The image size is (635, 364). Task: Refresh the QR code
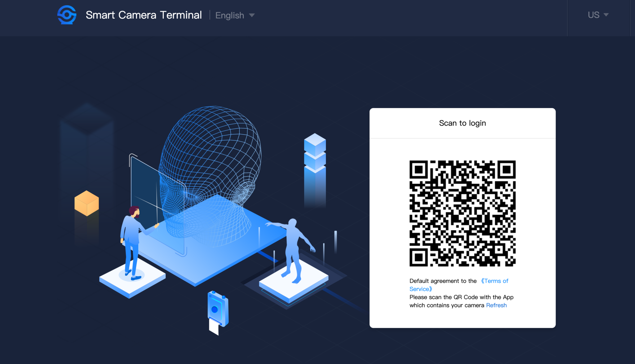[x=496, y=305]
